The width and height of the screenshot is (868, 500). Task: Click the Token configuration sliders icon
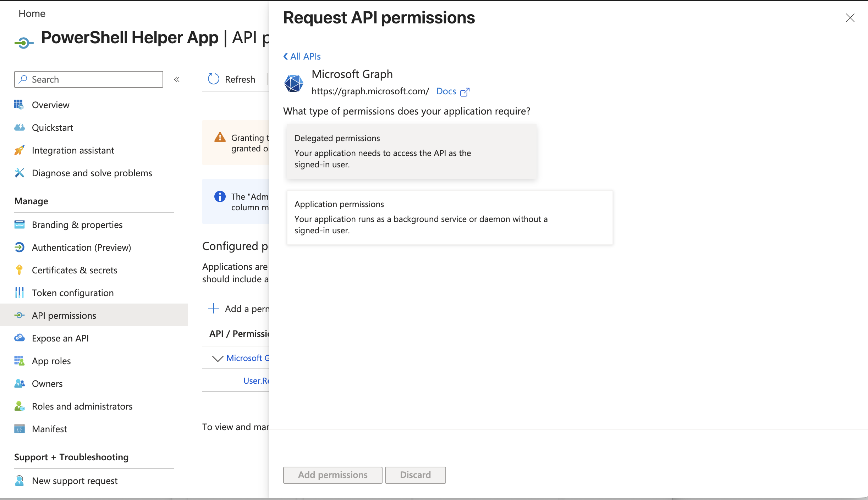(x=20, y=293)
